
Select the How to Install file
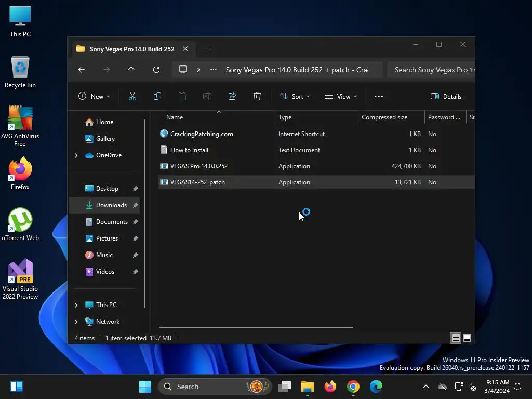click(x=316, y=150)
